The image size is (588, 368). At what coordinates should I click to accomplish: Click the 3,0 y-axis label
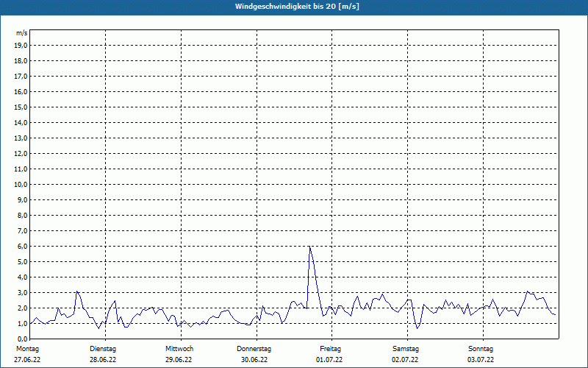pos(22,292)
